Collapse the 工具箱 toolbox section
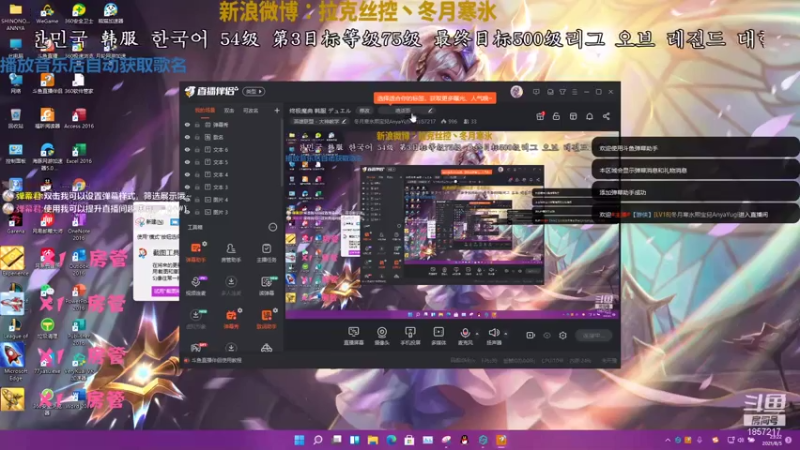800x450 pixels. (x=272, y=227)
